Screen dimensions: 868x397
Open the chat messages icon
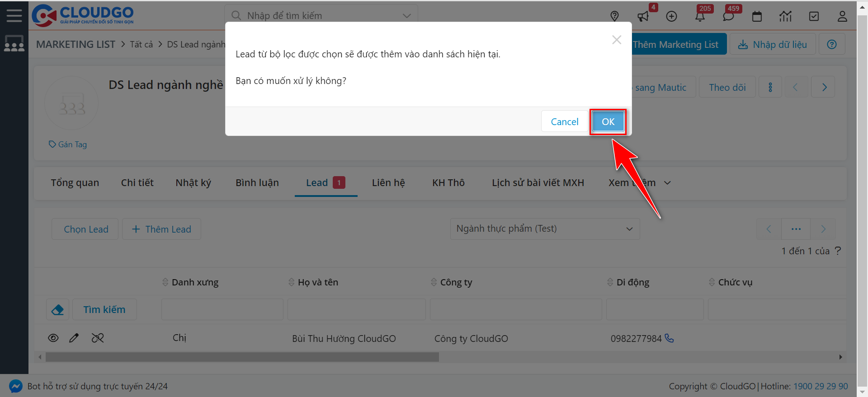(x=728, y=17)
